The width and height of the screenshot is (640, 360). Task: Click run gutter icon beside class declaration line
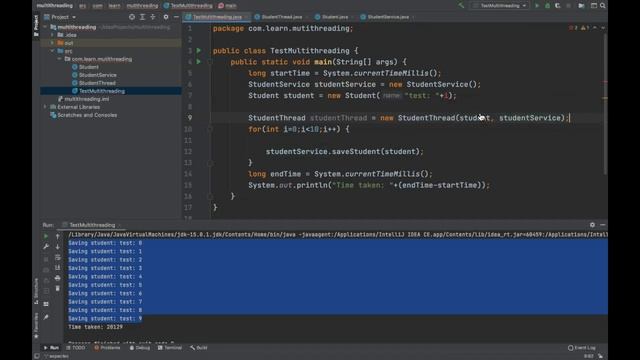point(199,51)
